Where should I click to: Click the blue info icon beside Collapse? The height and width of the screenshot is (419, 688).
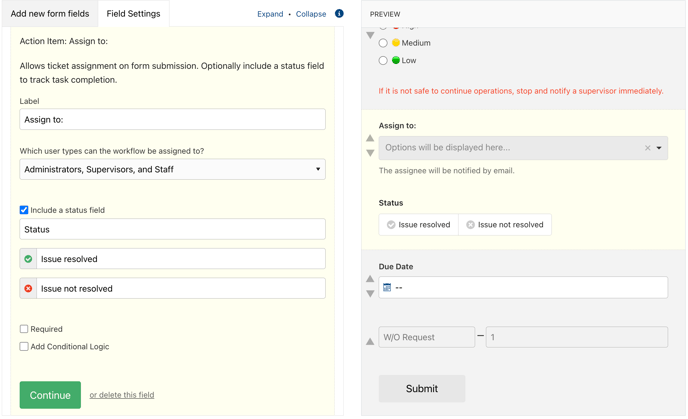click(x=339, y=14)
